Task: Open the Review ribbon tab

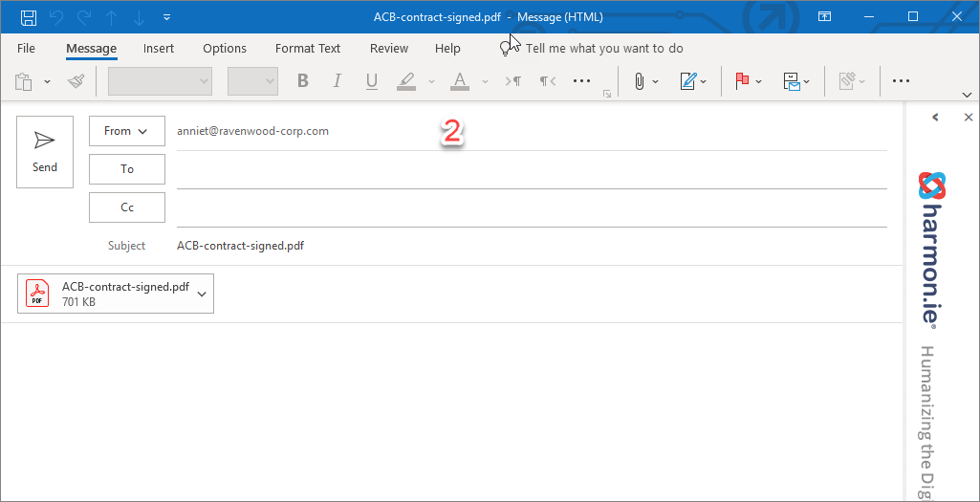Action: [x=389, y=48]
